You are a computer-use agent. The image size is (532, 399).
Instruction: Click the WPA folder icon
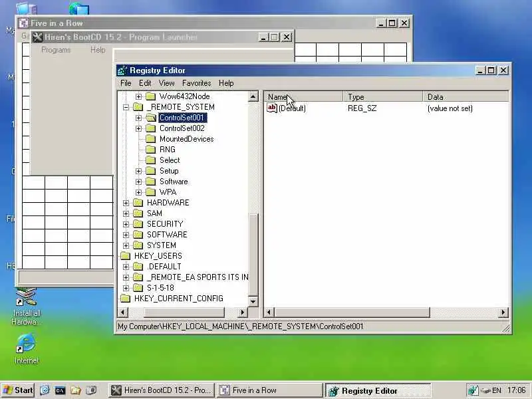pyautogui.click(x=151, y=192)
